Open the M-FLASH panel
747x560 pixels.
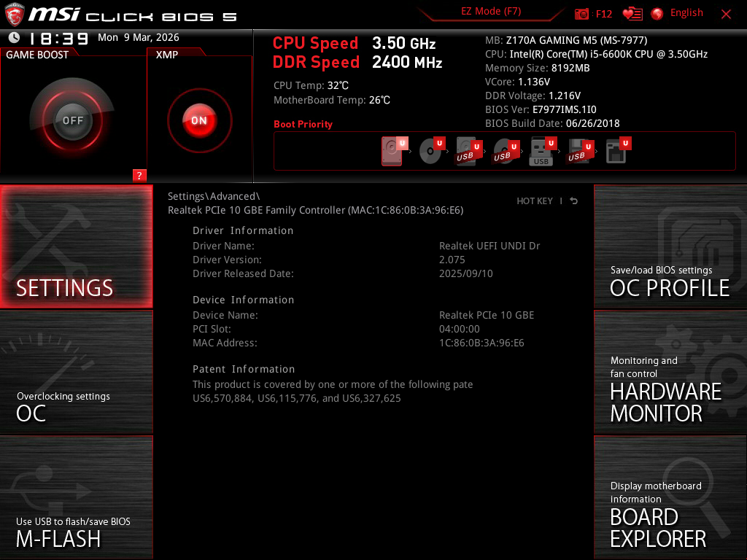coord(76,497)
